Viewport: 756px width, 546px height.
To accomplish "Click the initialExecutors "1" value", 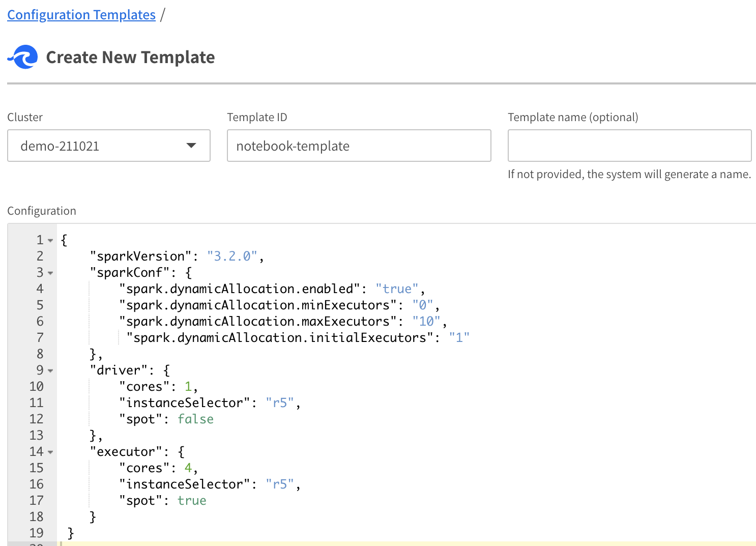I will coord(459,338).
